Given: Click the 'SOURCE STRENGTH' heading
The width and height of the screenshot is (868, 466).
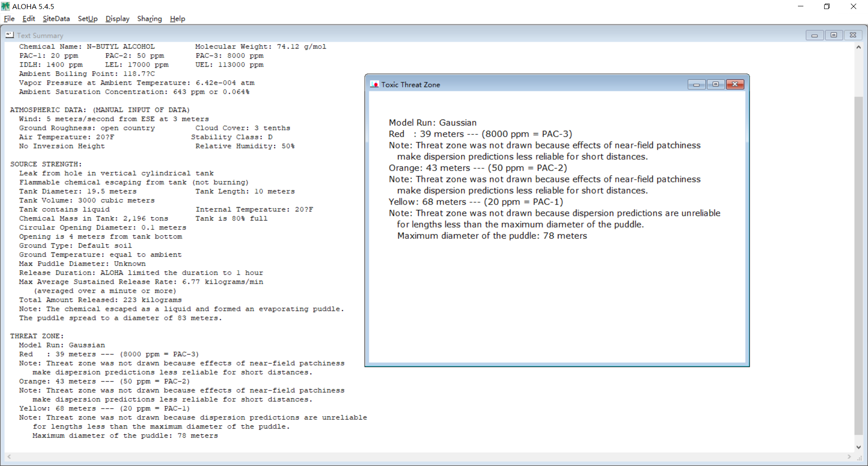Looking at the screenshot, I should (x=46, y=164).
